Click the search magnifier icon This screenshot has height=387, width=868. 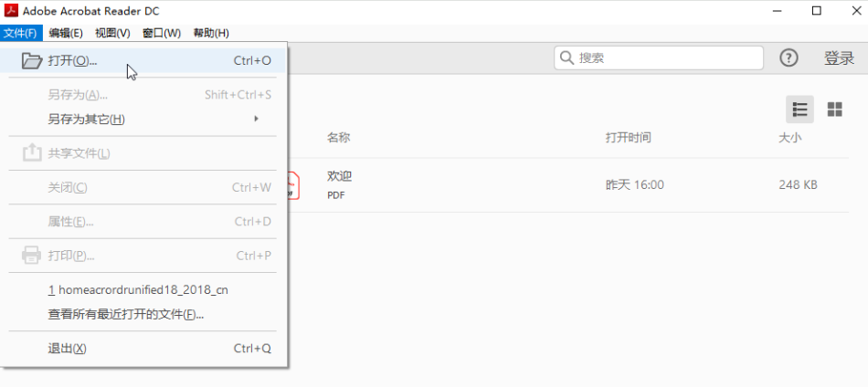coord(566,58)
